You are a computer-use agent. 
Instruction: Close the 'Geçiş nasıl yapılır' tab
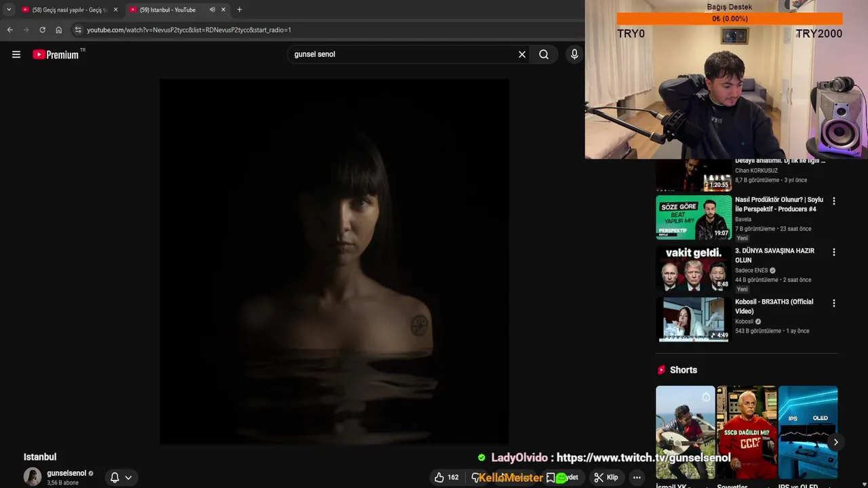[x=115, y=9]
